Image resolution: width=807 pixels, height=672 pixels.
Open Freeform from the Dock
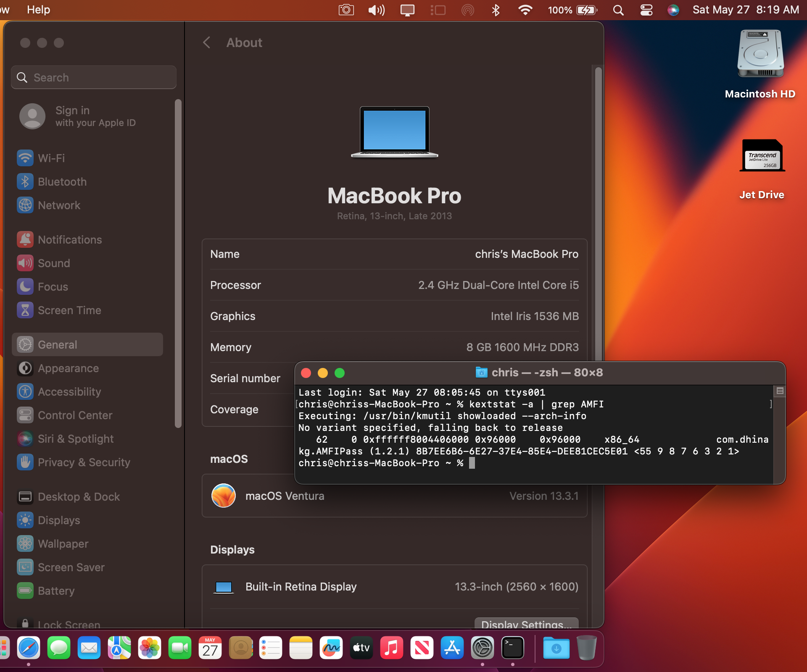click(331, 648)
